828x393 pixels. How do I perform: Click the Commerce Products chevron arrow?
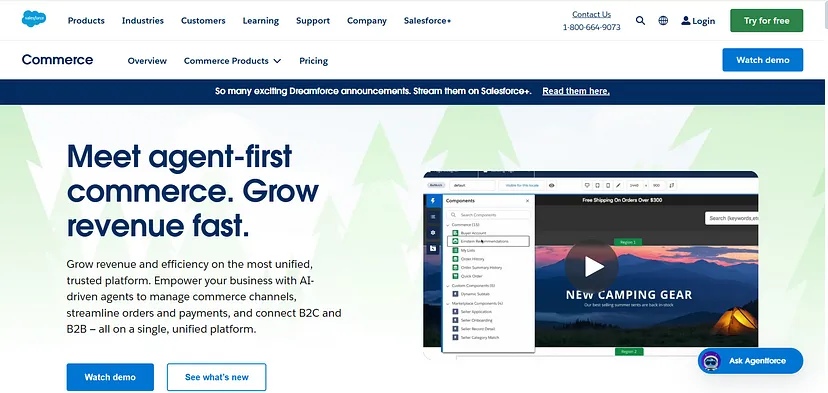click(277, 61)
